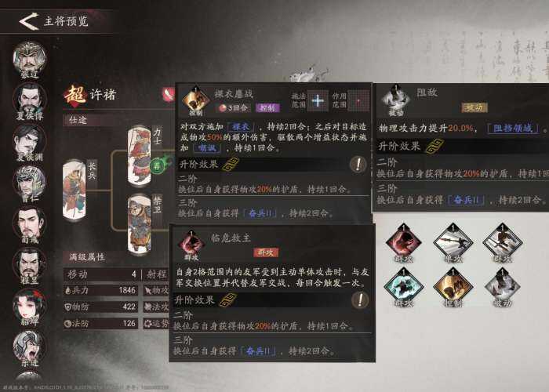The height and width of the screenshot is (392, 549).
Task: Select general 程昱 portrait
Action: pyautogui.click(x=30, y=265)
